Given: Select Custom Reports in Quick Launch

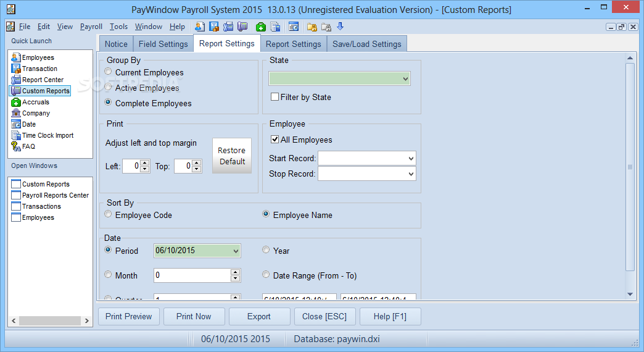Looking at the screenshot, I should pyautogui.click(x=40, y=91).
